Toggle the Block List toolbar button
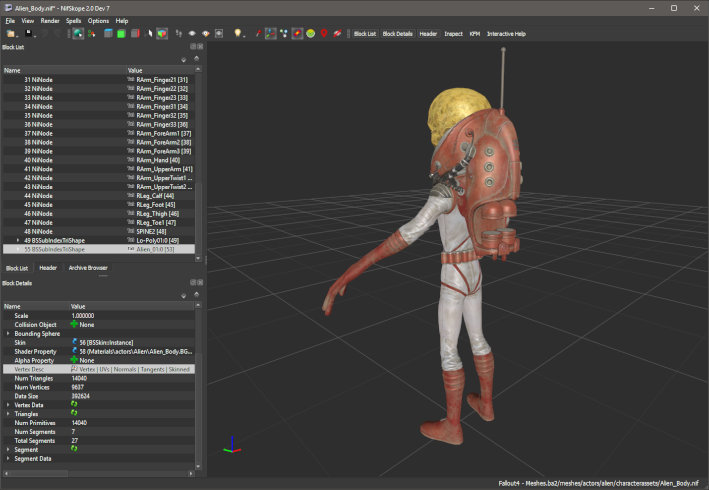This screenshot has width=709, height=490. (x=365, y=34)
